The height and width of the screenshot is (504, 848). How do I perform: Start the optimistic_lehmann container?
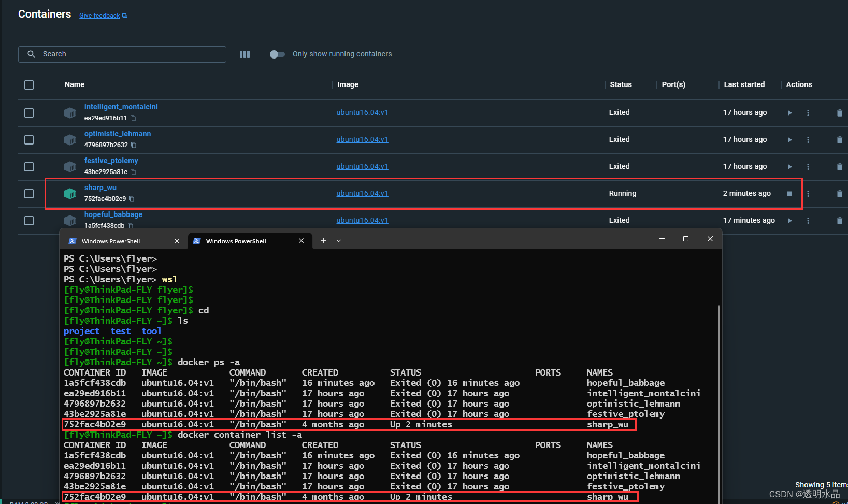(x=789, y=140)
